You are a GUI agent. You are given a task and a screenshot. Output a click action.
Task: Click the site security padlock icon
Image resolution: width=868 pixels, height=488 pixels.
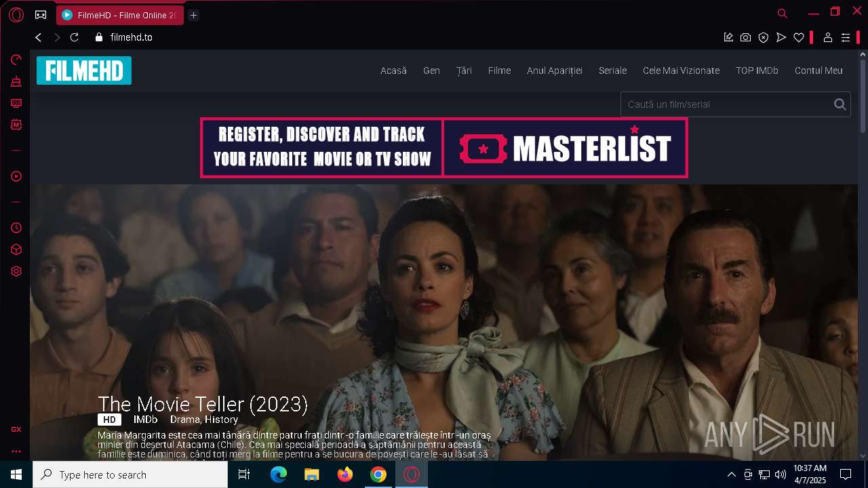(99, 37)
